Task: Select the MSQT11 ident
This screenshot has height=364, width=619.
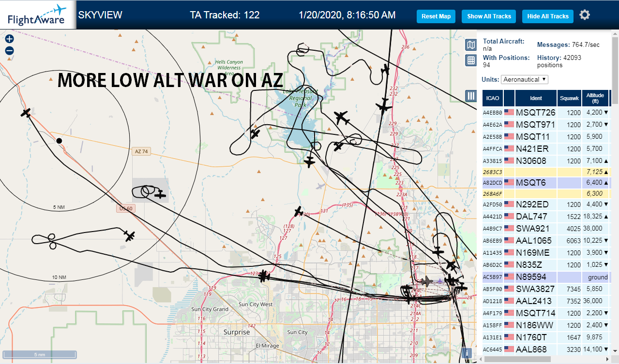Action: (533, 137)
